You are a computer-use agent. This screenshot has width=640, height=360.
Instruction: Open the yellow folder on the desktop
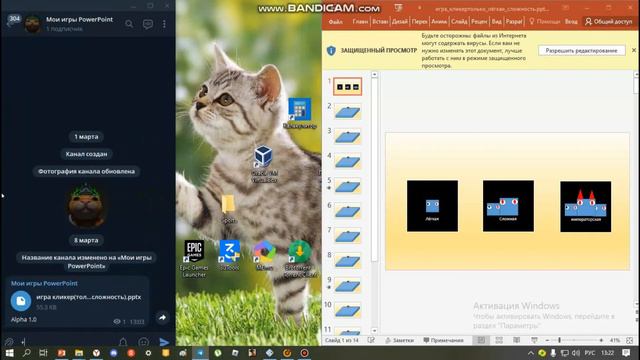click(229, 208)
